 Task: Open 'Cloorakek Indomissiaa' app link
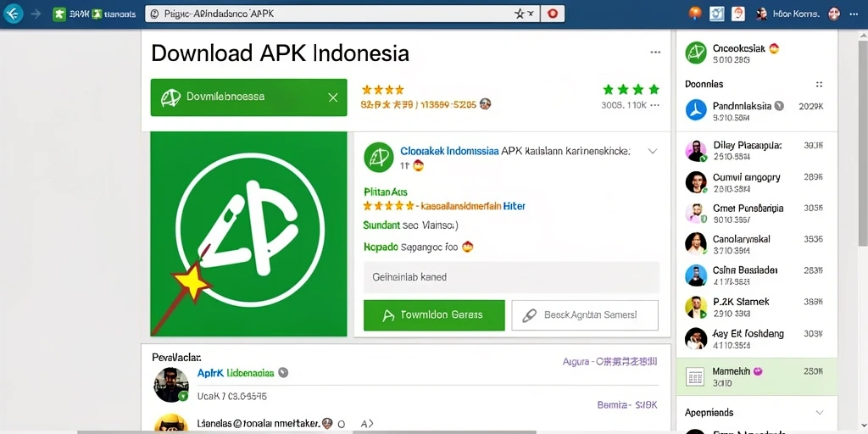[449, 151]
